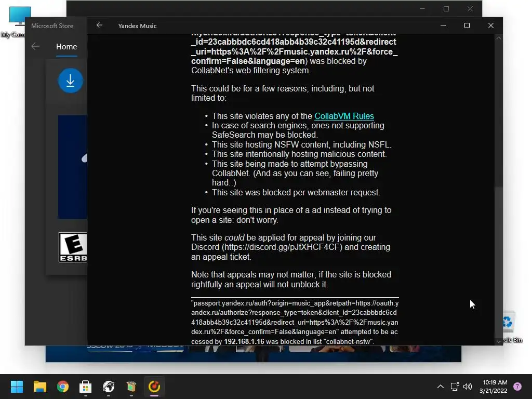
Task: Click the blue download icon in Microsoft Store
Action: (70, 81)
